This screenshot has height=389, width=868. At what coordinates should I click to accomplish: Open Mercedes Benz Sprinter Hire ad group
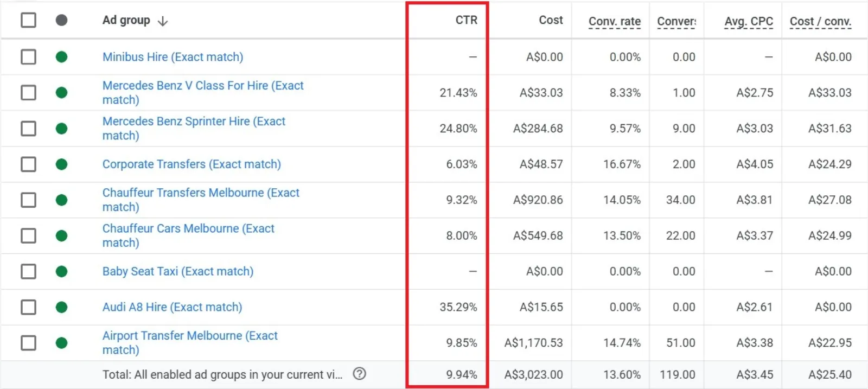pos(194,129)
